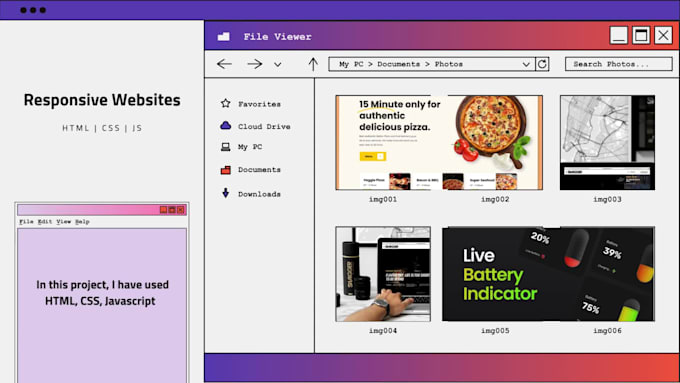
Task: Minimize the File Viewer window
Action: [x=619, y=36]
